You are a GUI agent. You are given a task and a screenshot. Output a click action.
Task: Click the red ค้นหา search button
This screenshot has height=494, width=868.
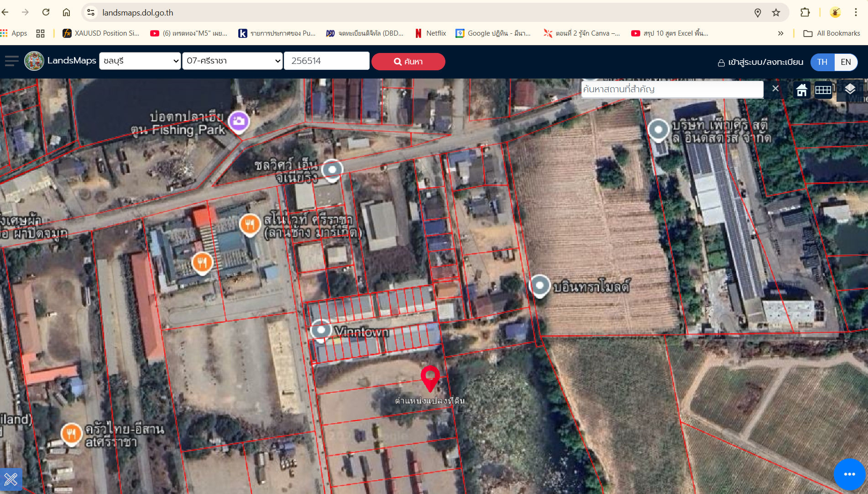(408, 62)
